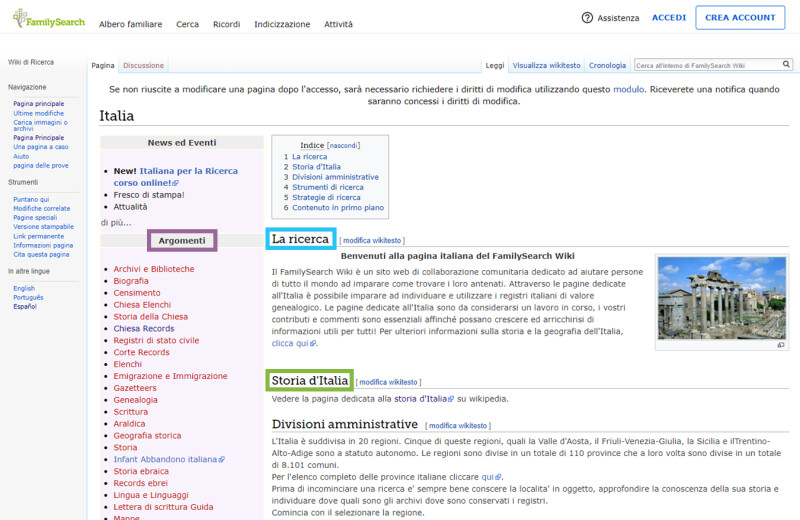Open the Censimento topic
Image resolution: width=800 pixels, height=520 pixels.
(x=137, y=293)
